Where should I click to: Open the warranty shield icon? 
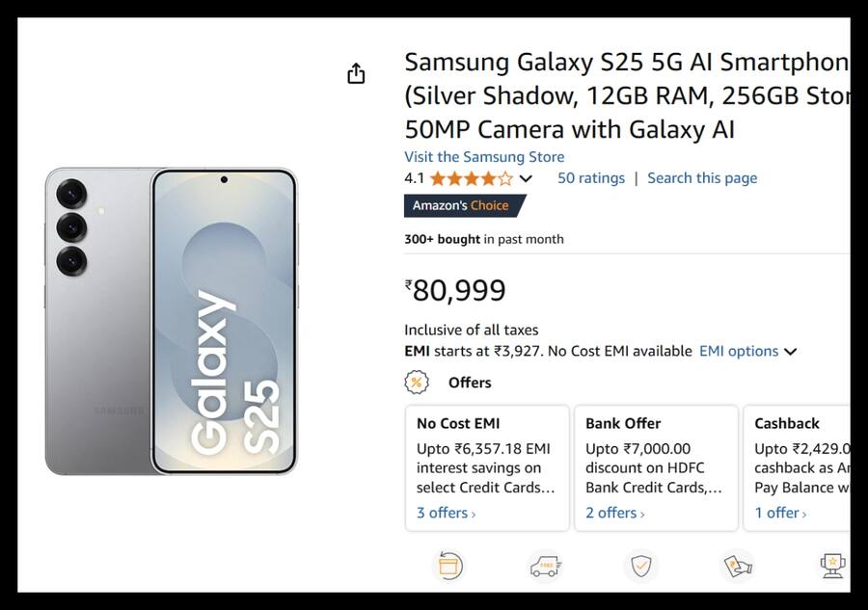point(640,566)
